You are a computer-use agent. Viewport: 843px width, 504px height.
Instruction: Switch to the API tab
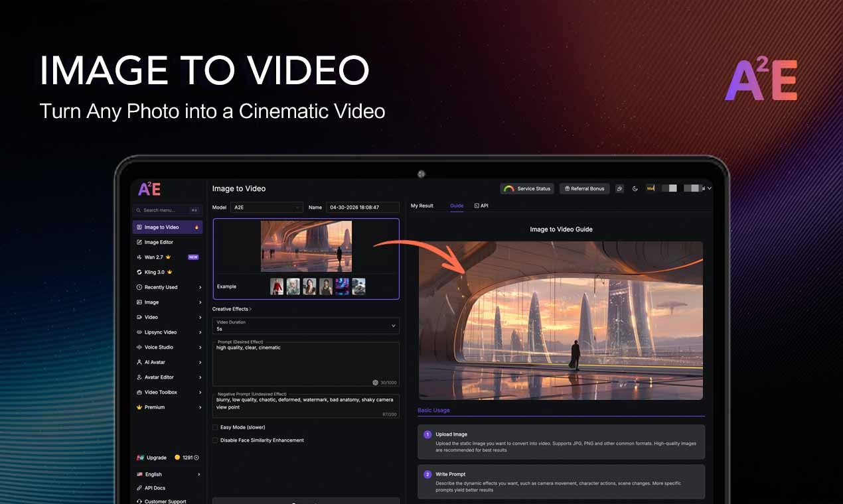point(481,206)
